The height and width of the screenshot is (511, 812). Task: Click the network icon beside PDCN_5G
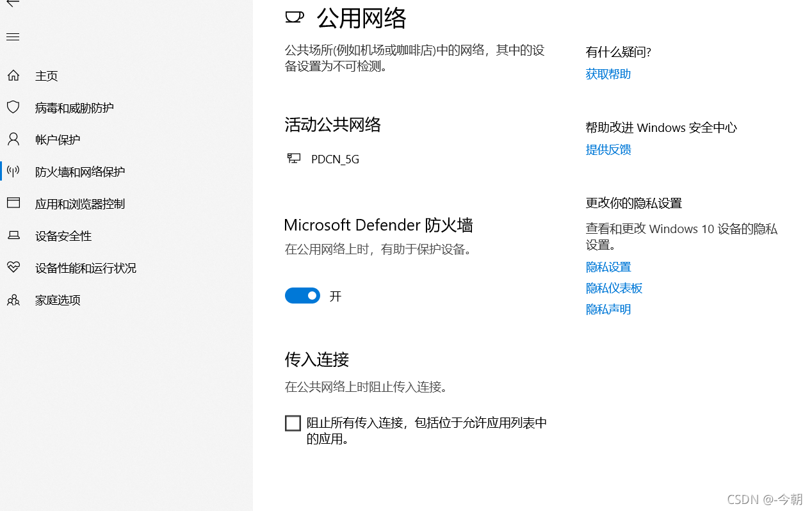tap(294, 158)
